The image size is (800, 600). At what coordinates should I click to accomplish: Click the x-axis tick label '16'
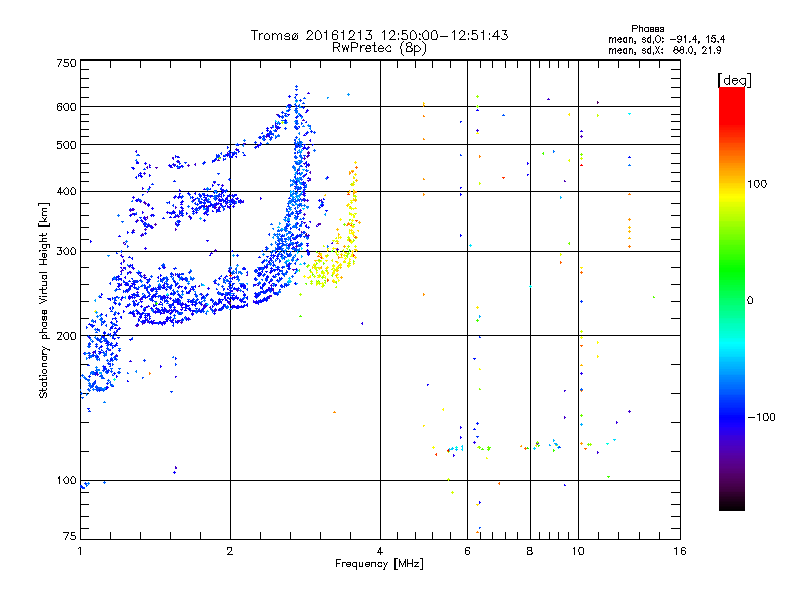tap(680, 551)
